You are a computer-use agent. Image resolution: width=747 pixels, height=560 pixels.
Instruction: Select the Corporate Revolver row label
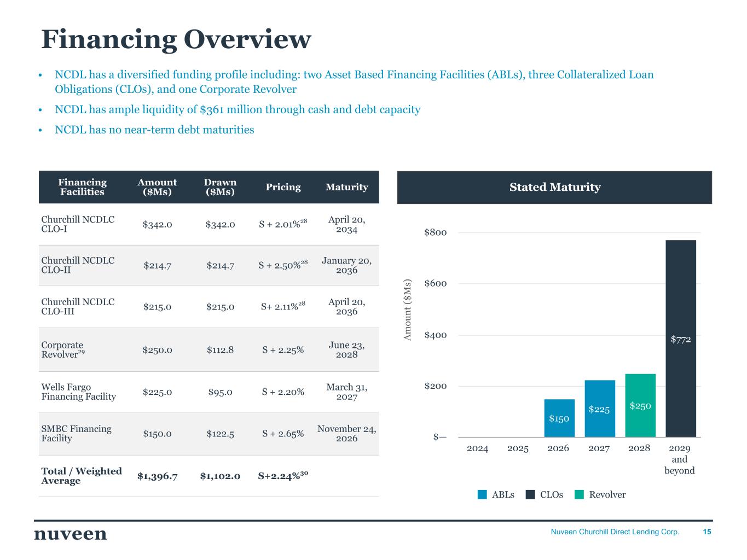click(x=63, y=349)
